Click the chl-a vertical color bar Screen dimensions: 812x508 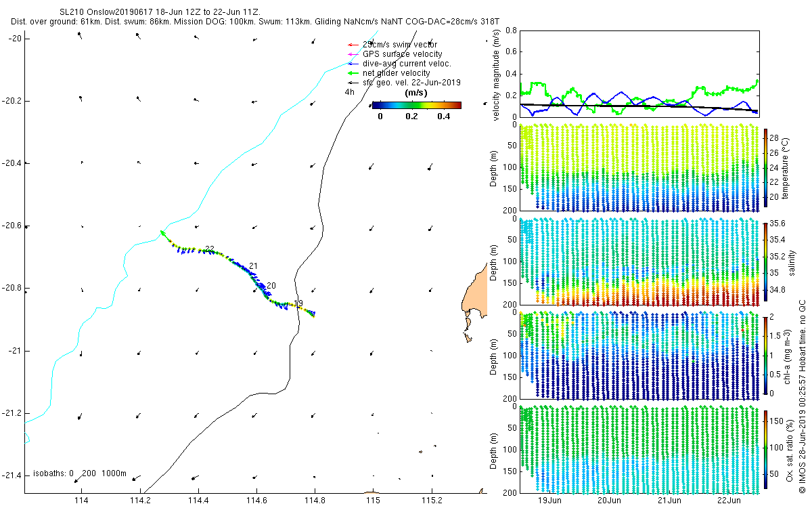pos(765,354)
